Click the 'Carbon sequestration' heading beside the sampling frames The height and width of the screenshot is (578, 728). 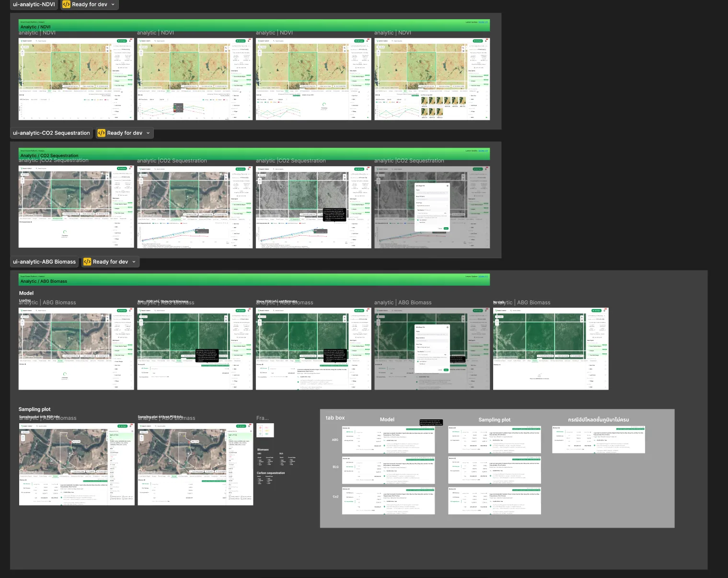(271, 473)
